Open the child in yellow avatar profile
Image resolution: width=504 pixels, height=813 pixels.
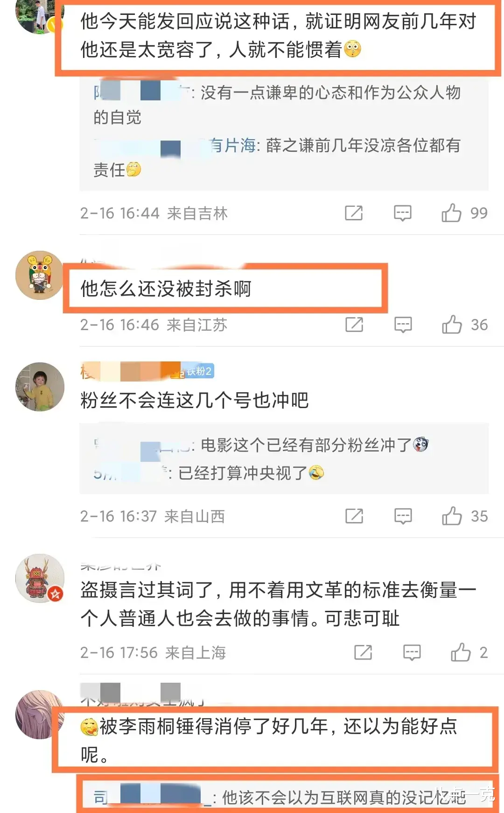[x=40, y=387]
